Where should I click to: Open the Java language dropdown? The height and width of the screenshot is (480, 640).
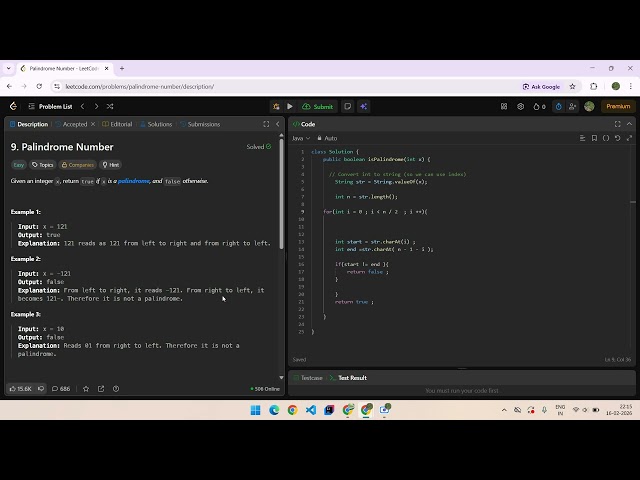point(301,138)
